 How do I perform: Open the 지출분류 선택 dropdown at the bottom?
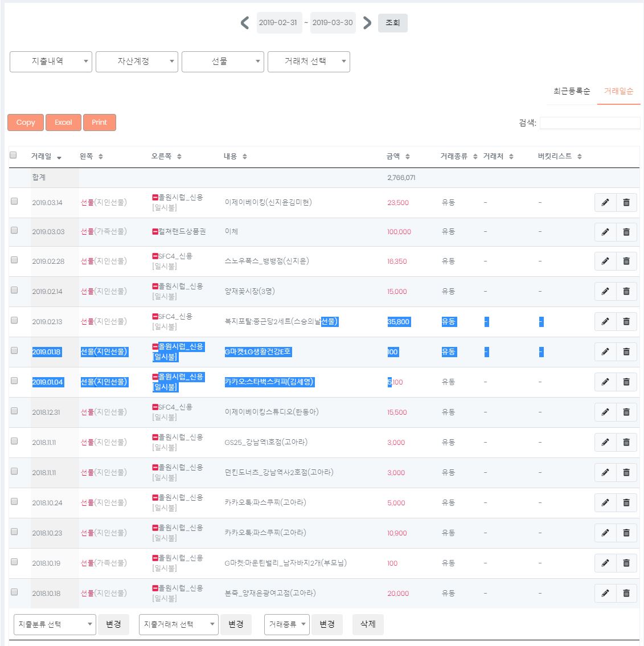tap(55, 624)
